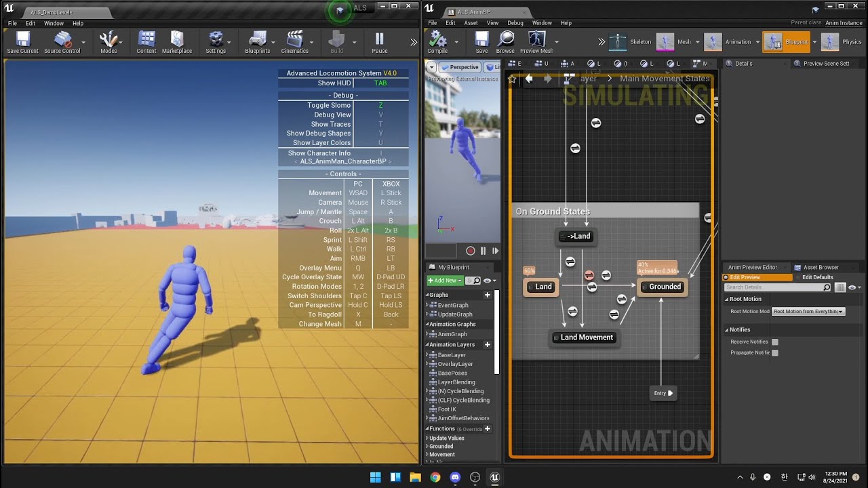Add a new graph with plus icon
Viewport: 868px width, 488px height.
tap(487, 295)
